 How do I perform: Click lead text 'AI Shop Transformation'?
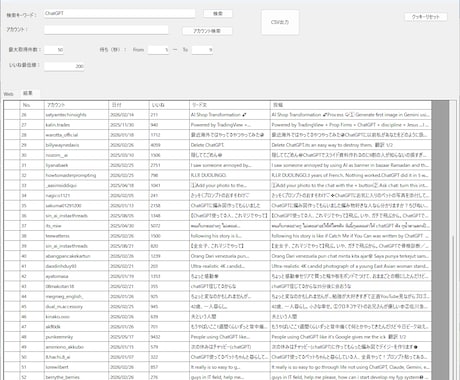[x=230, y=115]
